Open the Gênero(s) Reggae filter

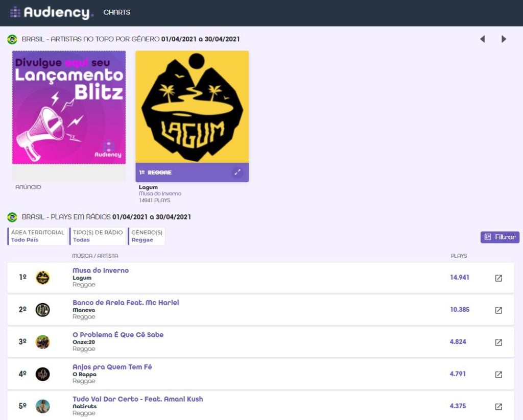tap(147, 236)
